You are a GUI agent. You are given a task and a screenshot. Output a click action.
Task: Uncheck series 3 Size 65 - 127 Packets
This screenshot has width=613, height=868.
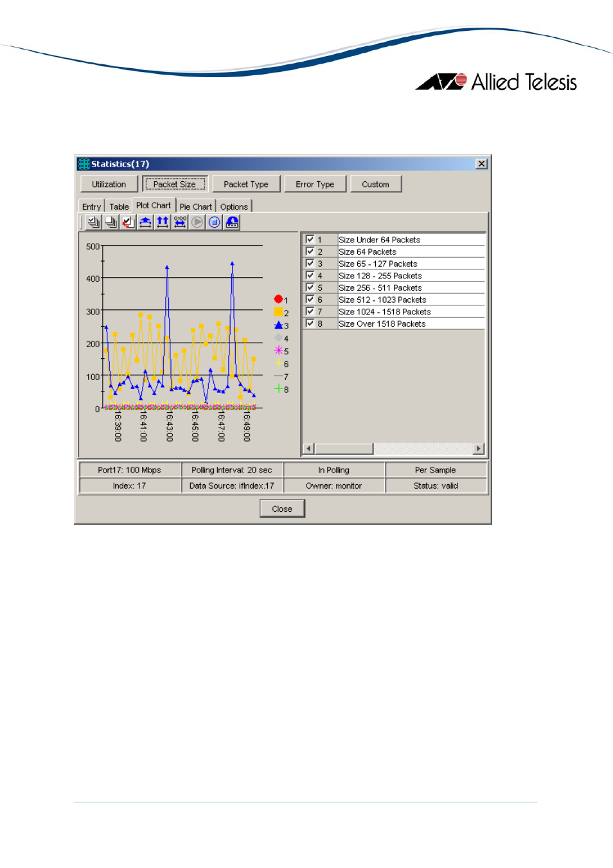tap(310, 264)
